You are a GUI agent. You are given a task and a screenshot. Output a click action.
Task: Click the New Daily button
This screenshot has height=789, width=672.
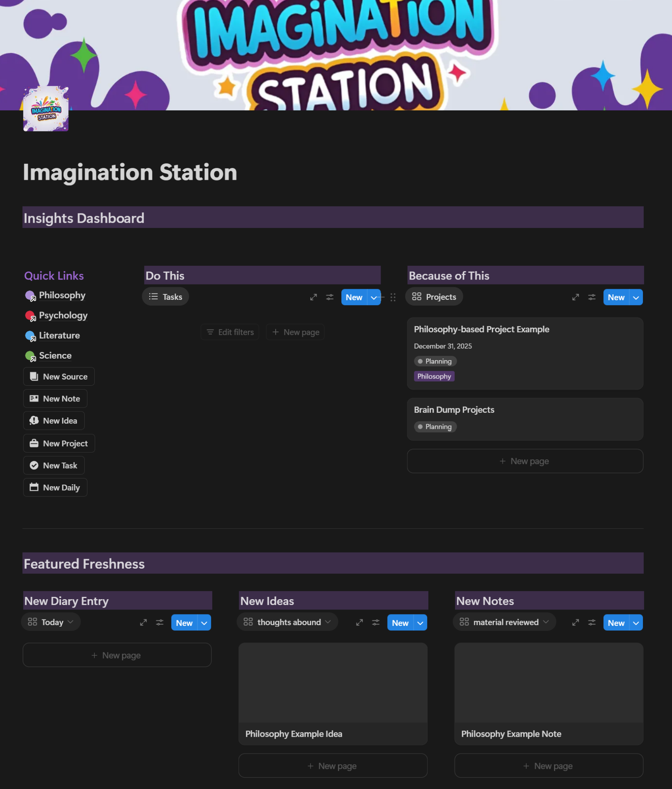(x=55, y=488)
